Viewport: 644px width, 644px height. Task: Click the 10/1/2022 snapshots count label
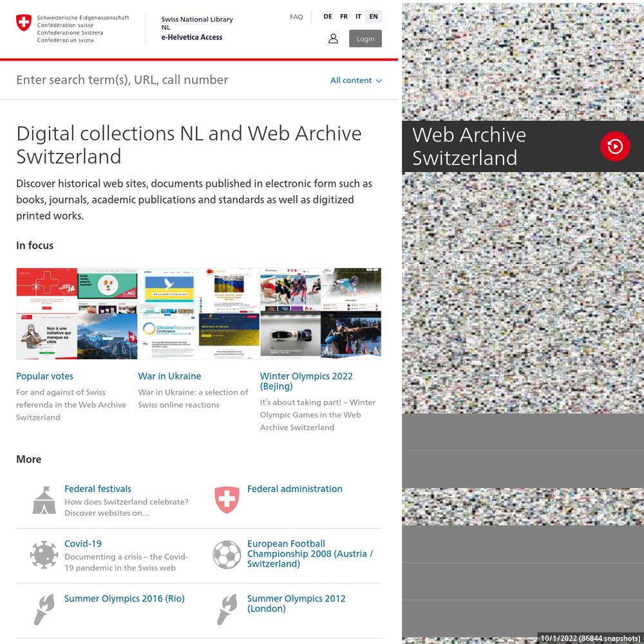click(x=591, y=638)
